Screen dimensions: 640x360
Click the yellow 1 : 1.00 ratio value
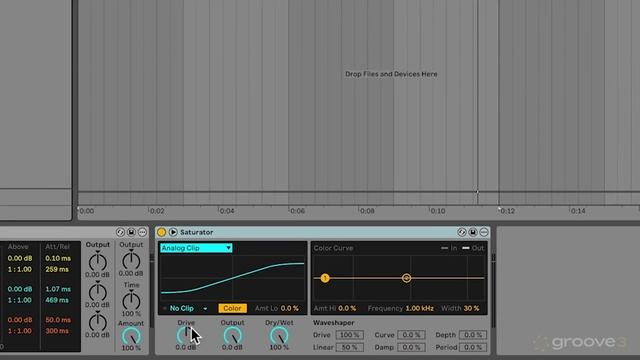point(20,269)
